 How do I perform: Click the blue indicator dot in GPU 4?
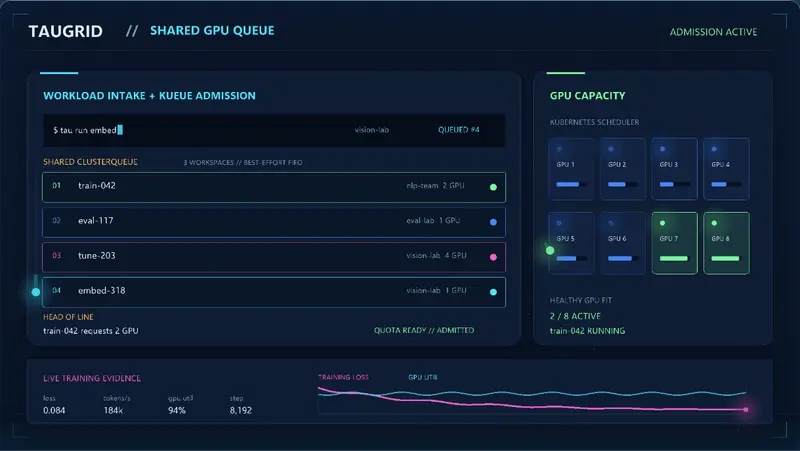coord(714,149)
